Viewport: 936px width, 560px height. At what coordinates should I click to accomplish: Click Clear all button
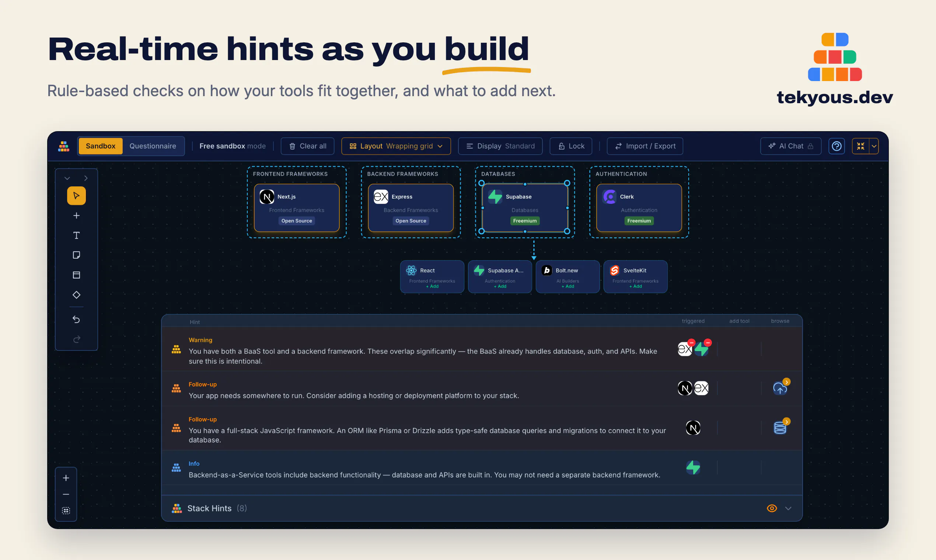tap(307, 146)
